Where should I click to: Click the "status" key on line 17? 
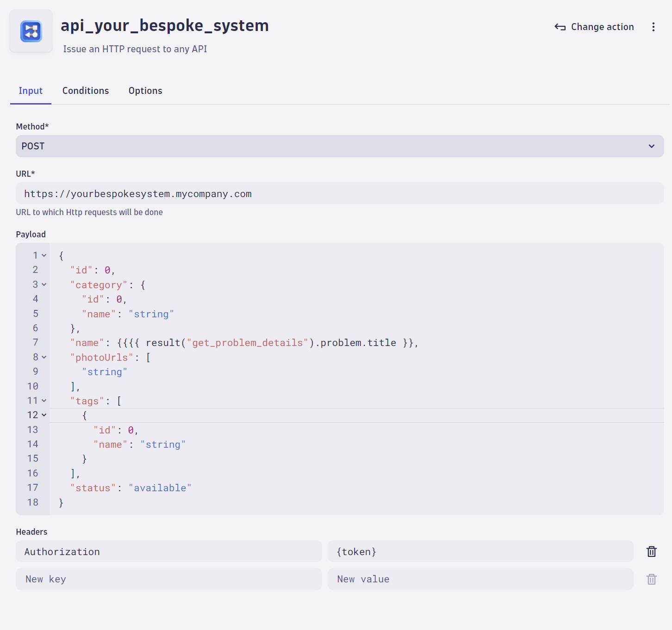tap(93, 488)
